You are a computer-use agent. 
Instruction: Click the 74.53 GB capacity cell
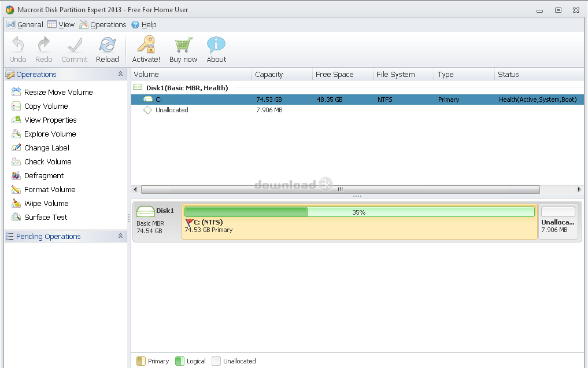pyautogui.click(x=269, y=100)
